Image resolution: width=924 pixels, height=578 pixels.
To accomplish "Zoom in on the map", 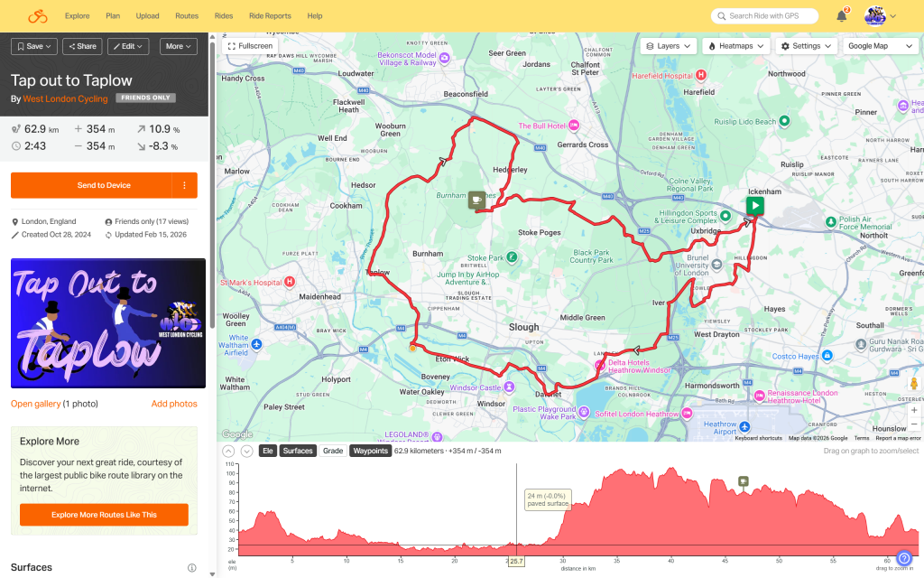I will 913,409.
